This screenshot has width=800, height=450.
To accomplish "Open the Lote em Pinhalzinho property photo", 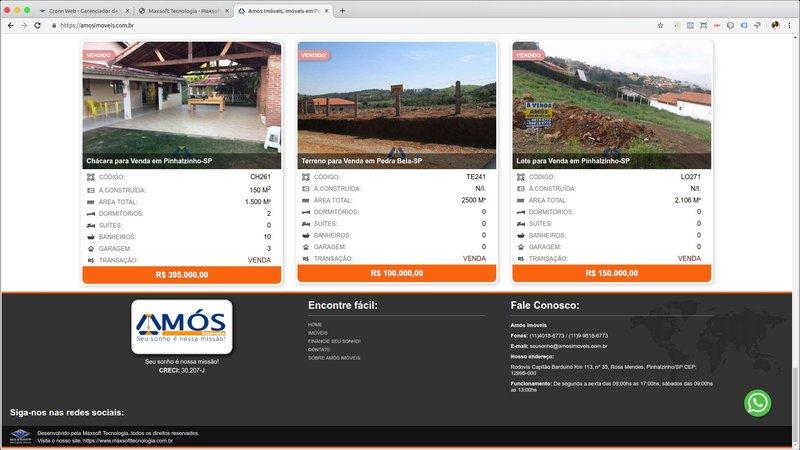I will pyautogui.click(x=612, y=105).
